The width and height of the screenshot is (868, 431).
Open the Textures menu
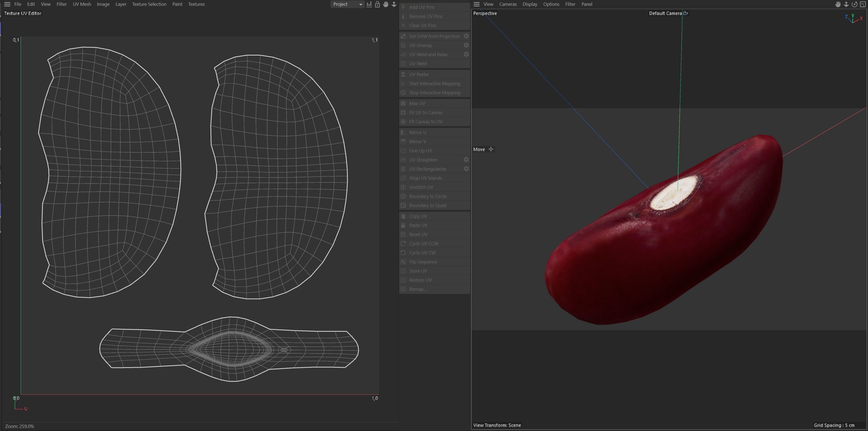click(x=196, y=4)
